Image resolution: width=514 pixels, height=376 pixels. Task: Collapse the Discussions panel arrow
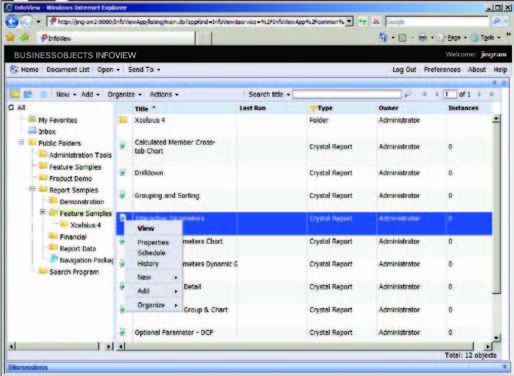click(505, 367)
